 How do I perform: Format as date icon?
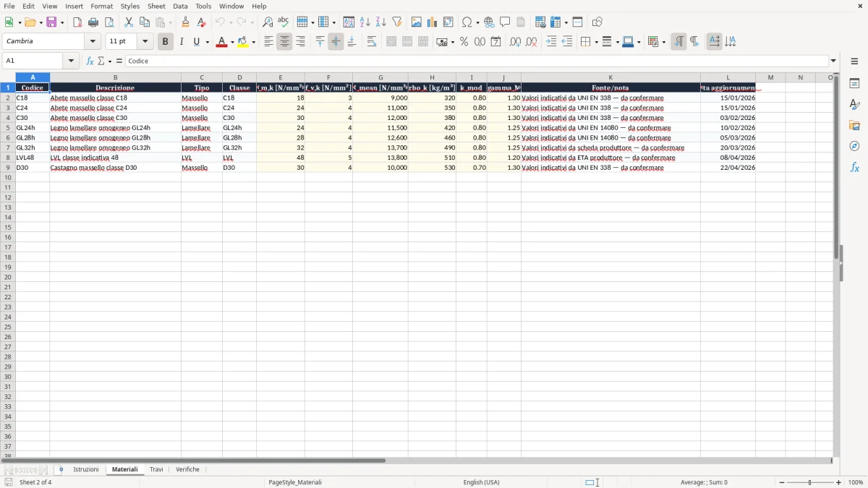coord(495,42)
